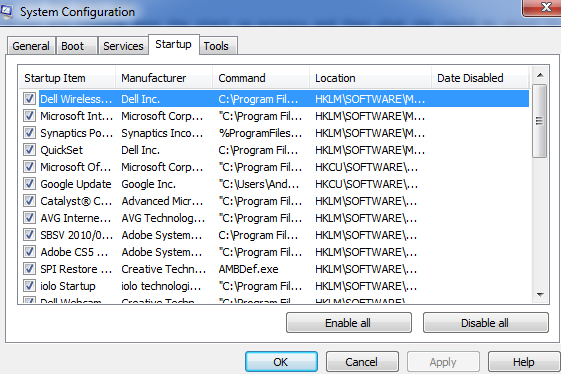This screenshot has width=561, height=374.
Task: Sort by the Manufacturer column header
Action: click(x=164, y=78)
